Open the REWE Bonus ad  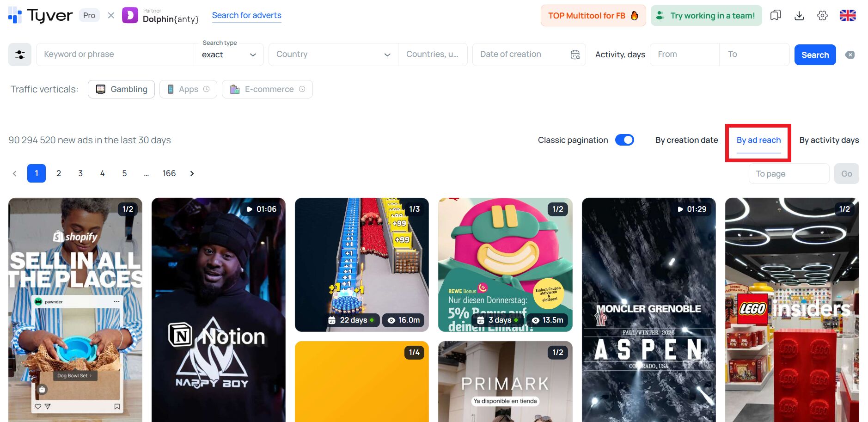tap(505, 265)
